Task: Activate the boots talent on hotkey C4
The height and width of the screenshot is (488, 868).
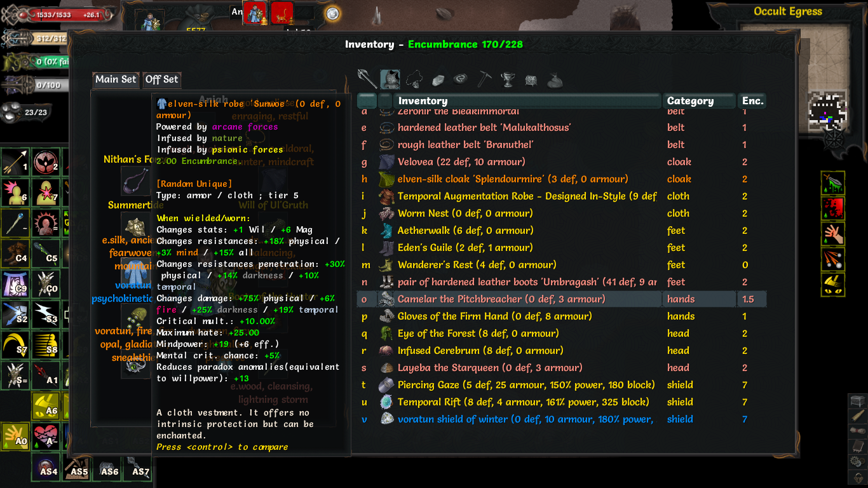Action: coord(15,254)
